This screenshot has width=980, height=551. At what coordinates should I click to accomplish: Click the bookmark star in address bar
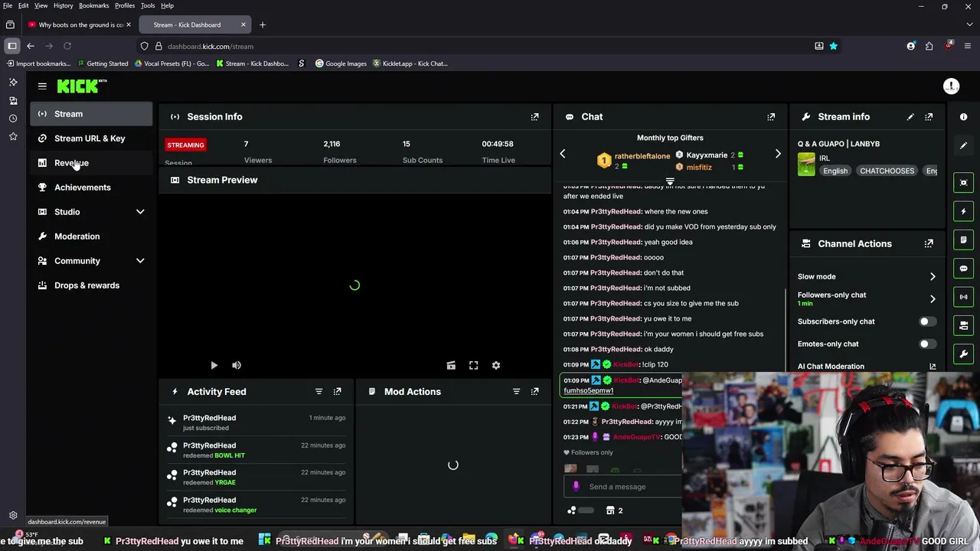pyautogui.click(x=833, y=46)
